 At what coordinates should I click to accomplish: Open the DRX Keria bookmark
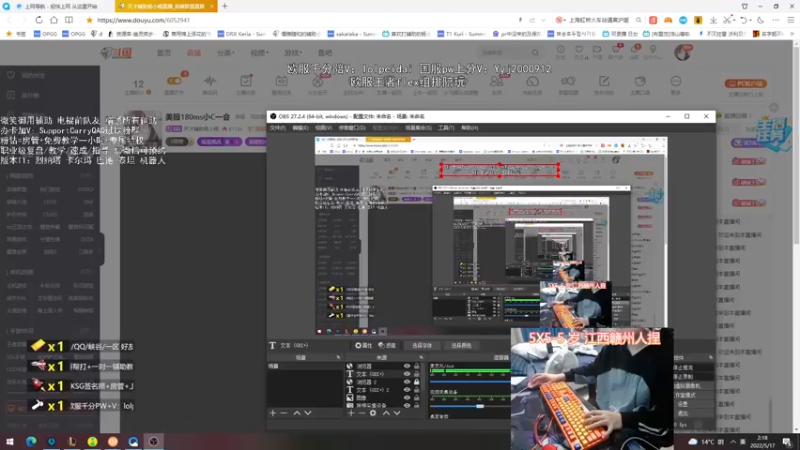tap(242, 34)
